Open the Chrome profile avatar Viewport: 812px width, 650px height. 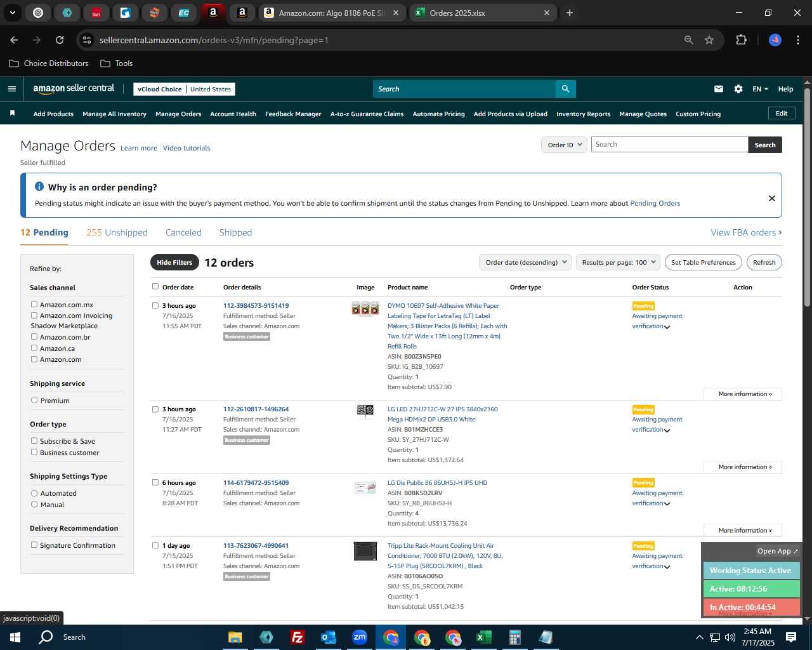point(775,40)
